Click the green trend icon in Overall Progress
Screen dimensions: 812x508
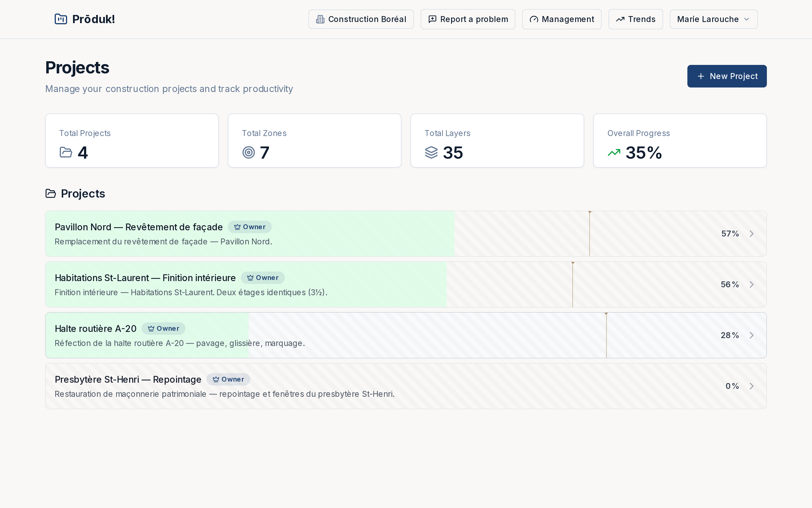click(x=614, y=153)
